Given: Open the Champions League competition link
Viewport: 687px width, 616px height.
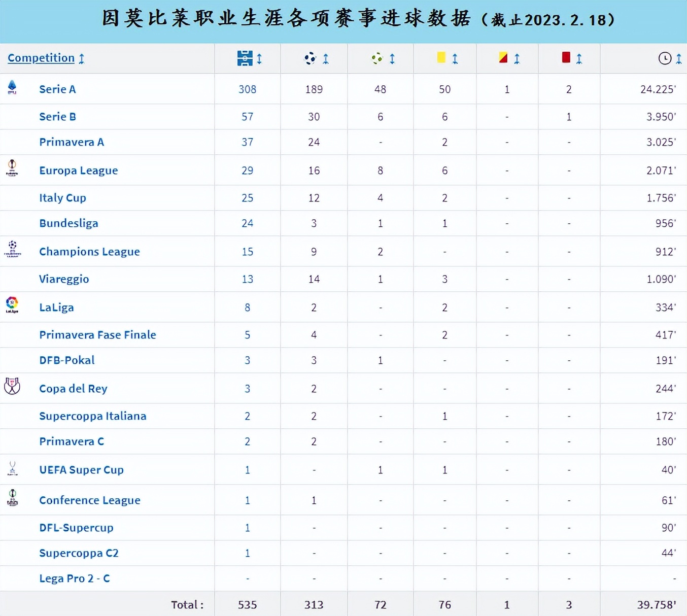Looking at the screenshot, I should [89, 252].
